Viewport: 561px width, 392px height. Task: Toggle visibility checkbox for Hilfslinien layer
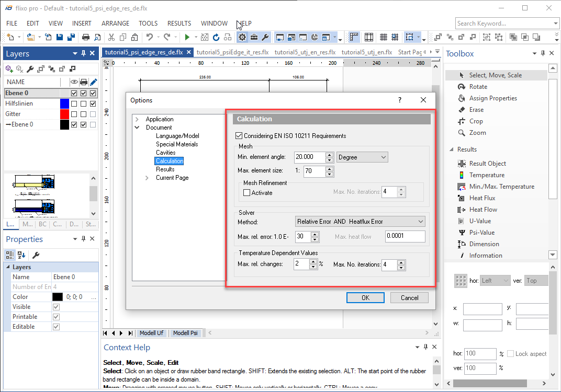point(74,103)
